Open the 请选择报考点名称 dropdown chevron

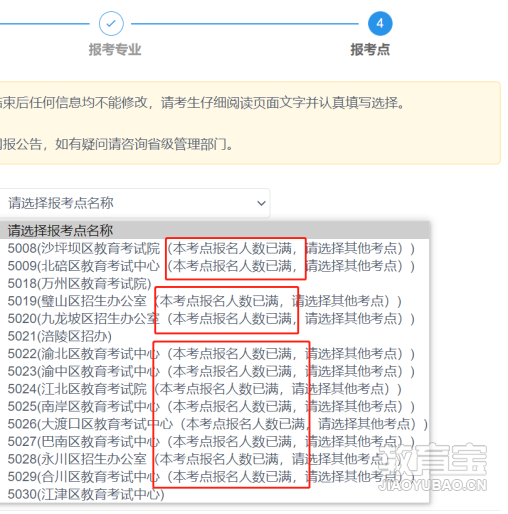[262, 203]
